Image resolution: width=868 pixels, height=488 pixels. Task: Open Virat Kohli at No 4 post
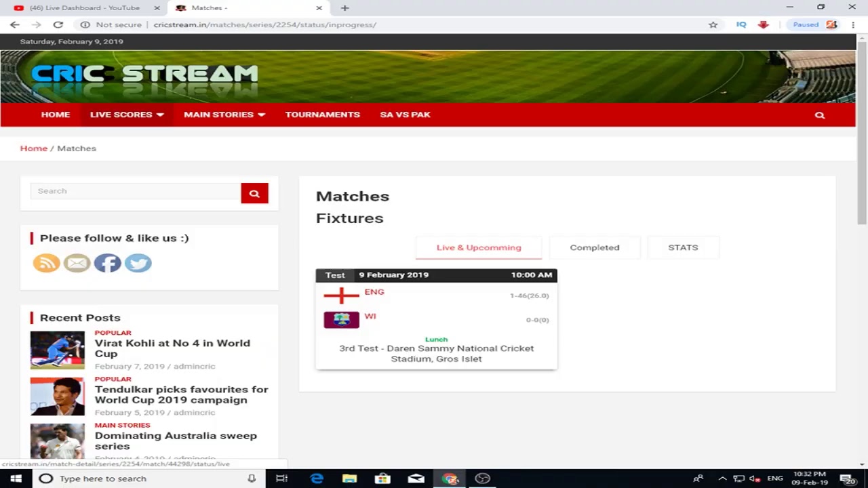(172, 348)
